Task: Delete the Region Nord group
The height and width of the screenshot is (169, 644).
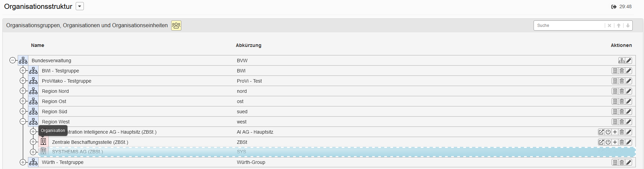Action: (622, 91)
